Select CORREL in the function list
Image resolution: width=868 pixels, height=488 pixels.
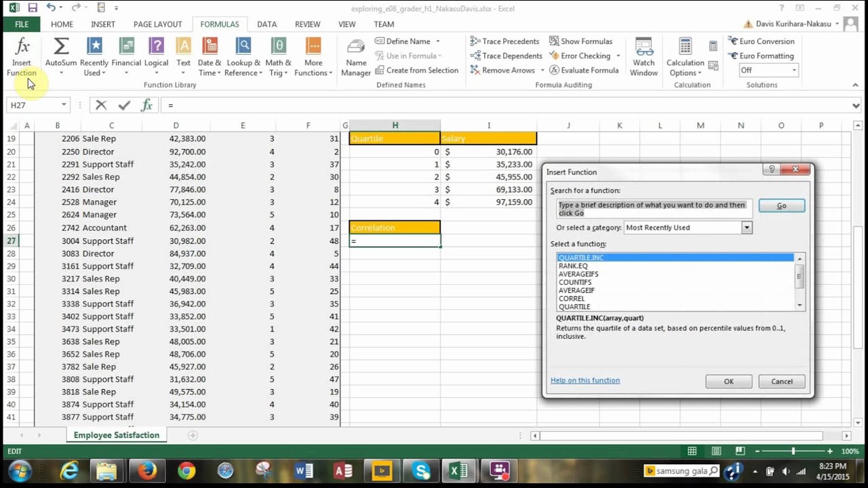[x=572, y=298]
